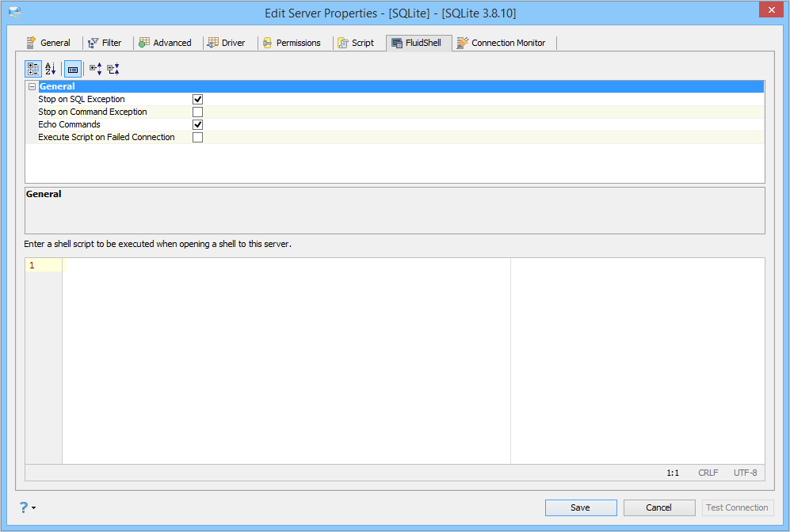Click the blue question mark help icon
Viewport: 790px width, 532px height.
click(24, 507)
